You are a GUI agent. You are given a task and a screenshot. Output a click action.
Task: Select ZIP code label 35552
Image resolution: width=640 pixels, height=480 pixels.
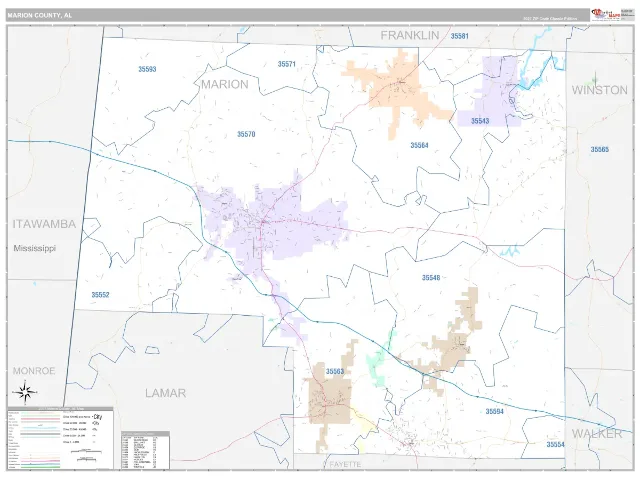pos(100,295)
